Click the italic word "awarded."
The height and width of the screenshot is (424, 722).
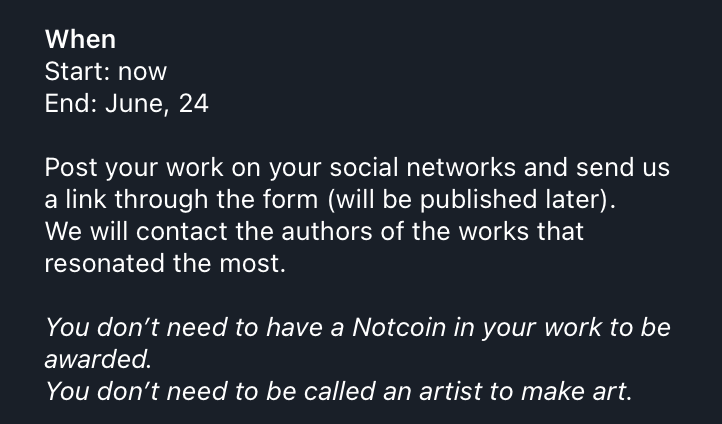click(98, 359)
